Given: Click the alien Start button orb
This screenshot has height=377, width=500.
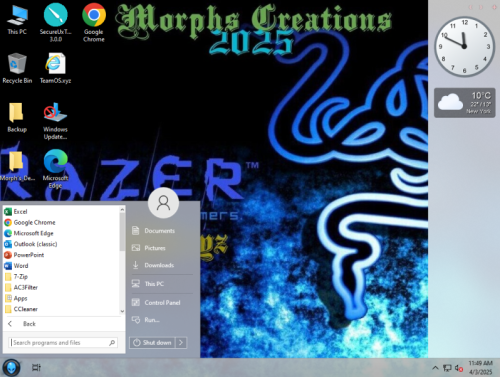Looking at the screenshot, I should coord(12,367).
